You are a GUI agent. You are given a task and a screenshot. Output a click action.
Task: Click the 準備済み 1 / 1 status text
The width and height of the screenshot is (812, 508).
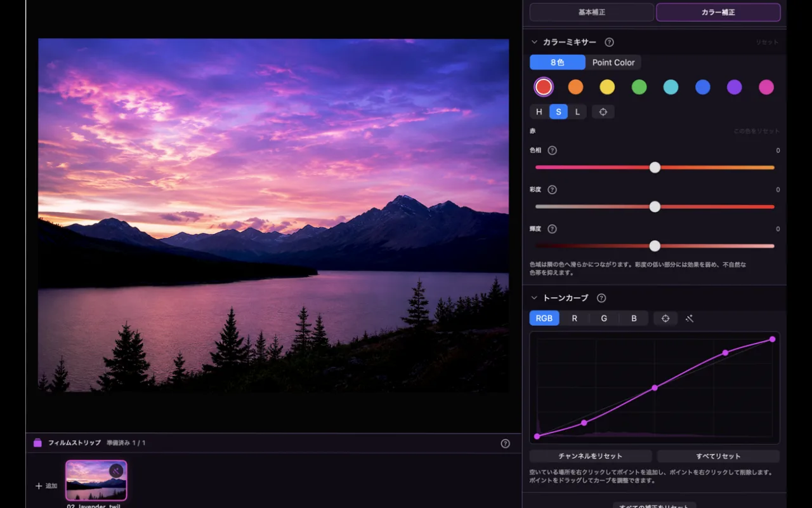[x=126, y=443]
